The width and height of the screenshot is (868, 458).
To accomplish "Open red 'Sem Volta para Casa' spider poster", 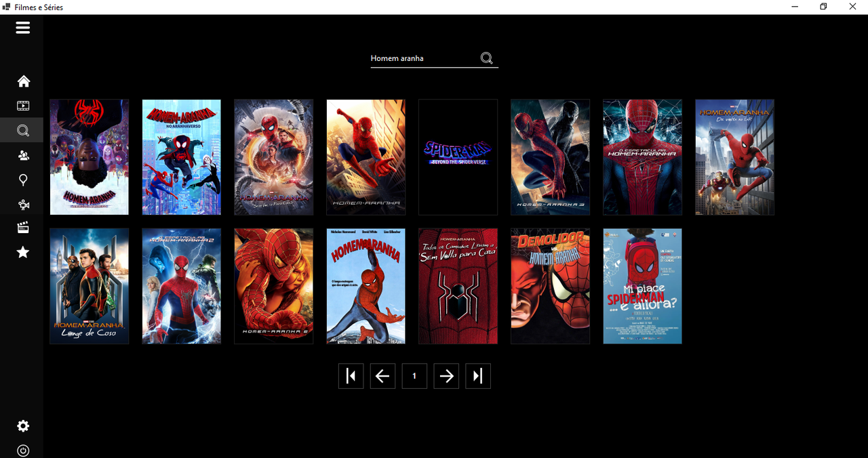I will 458,286.
